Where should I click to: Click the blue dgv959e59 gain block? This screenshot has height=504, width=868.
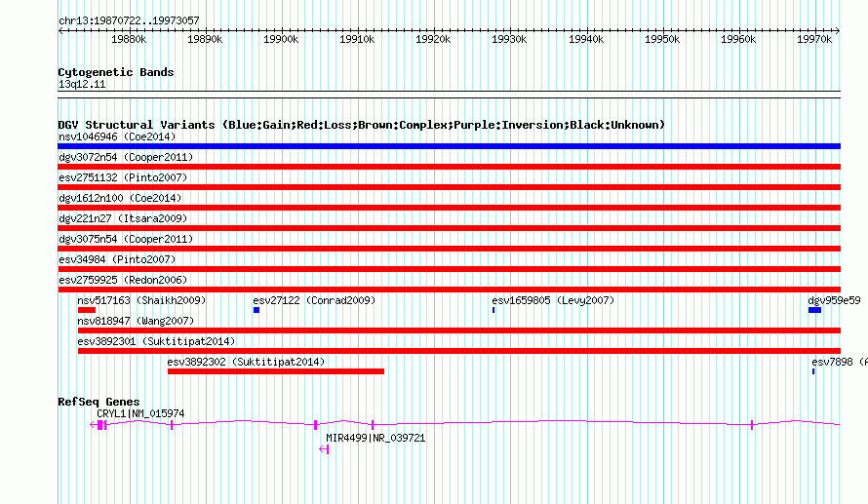coord(814,310)
